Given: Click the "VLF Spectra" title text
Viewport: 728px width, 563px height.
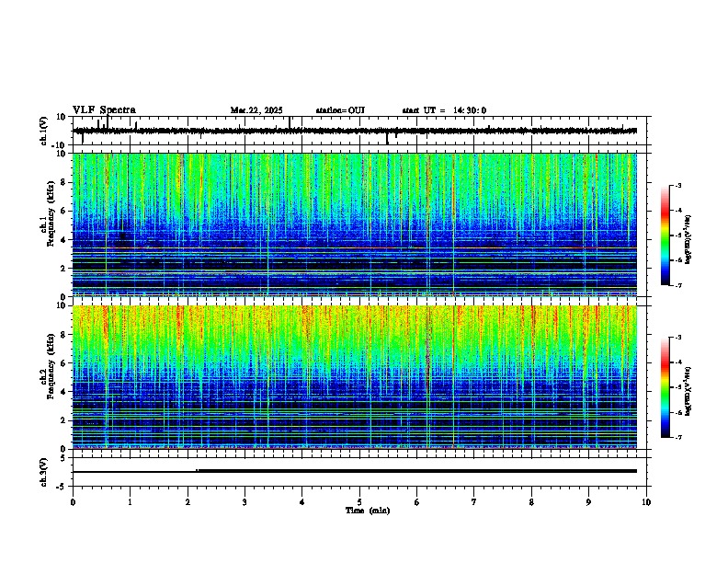Looking at the screenshot, I should click(104, 109).
